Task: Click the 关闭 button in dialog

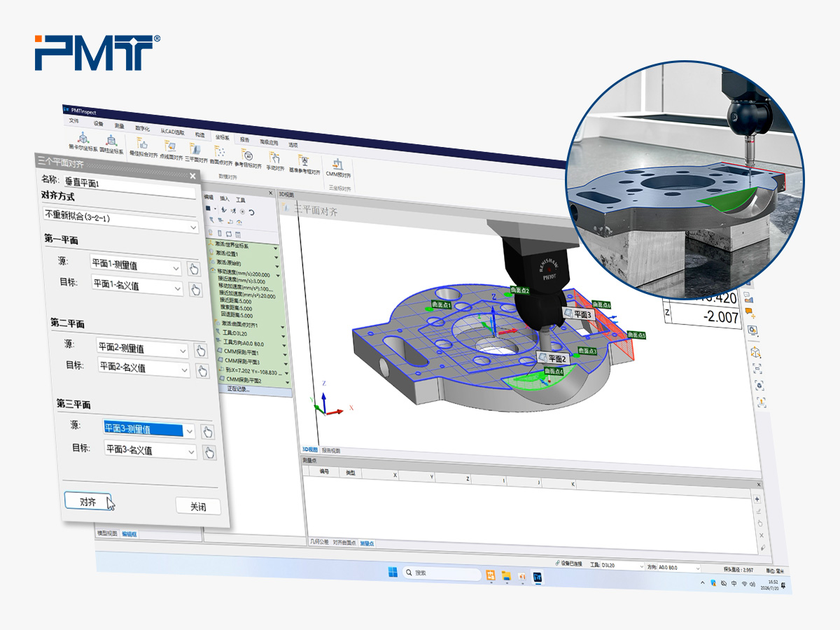Action: (x=198, y=506)
